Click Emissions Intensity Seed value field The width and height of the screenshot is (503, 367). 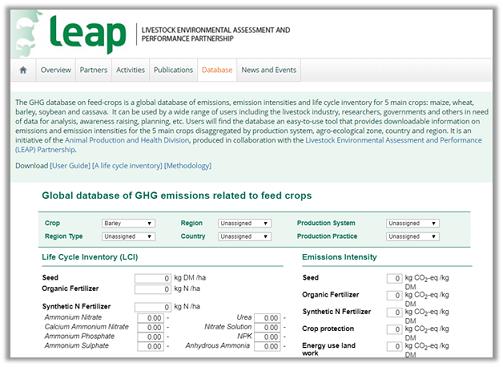point(394,278)
